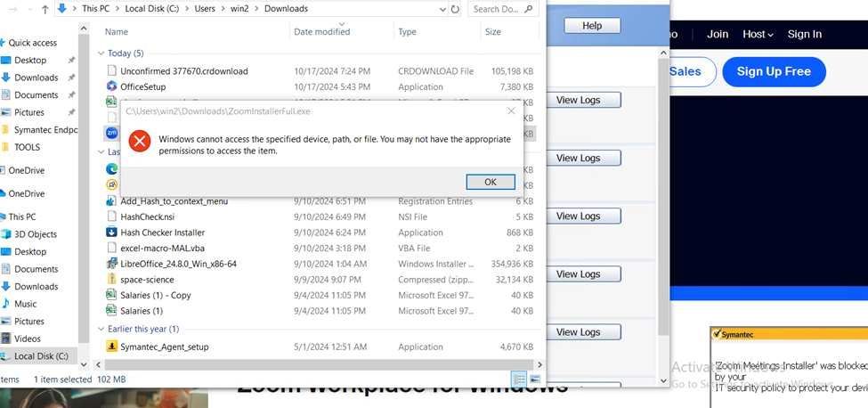The height and width of the screenshot is (408, 868).
Task: Click Sign Up Free on Zoom page
Action: pyautogui.click(x=774, y=71)
